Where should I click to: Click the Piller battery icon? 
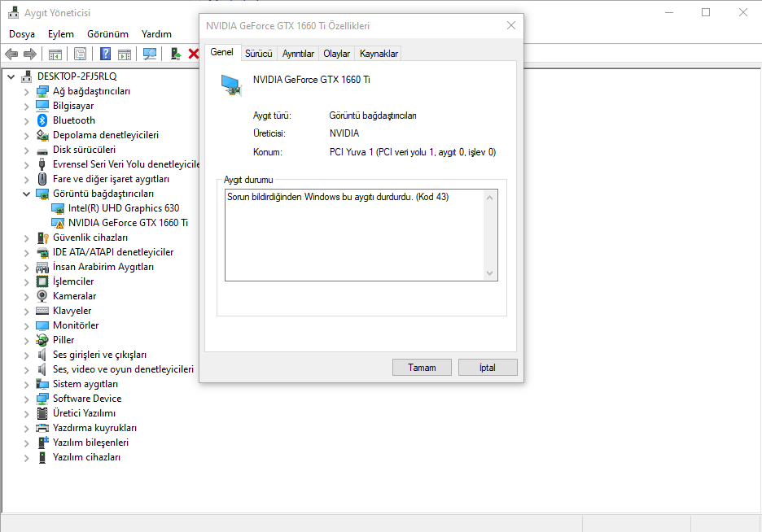pos(42,340)
